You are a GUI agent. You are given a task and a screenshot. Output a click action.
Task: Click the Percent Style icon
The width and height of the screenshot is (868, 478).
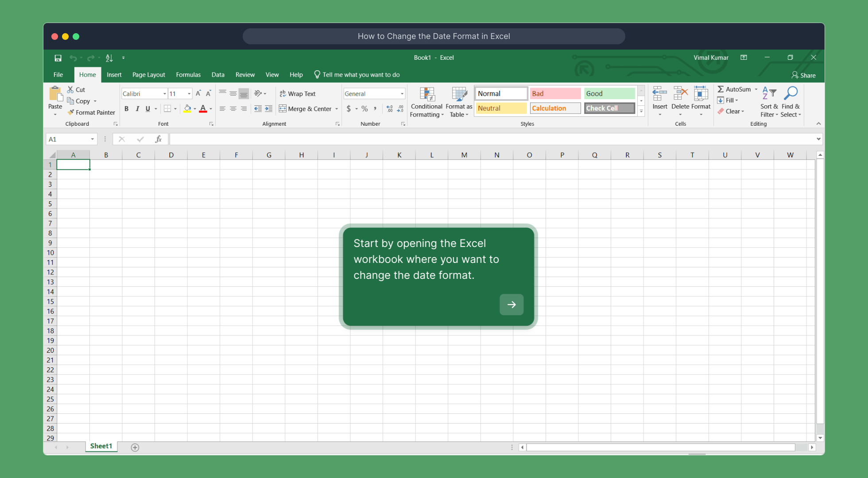[x=364, y=109]
